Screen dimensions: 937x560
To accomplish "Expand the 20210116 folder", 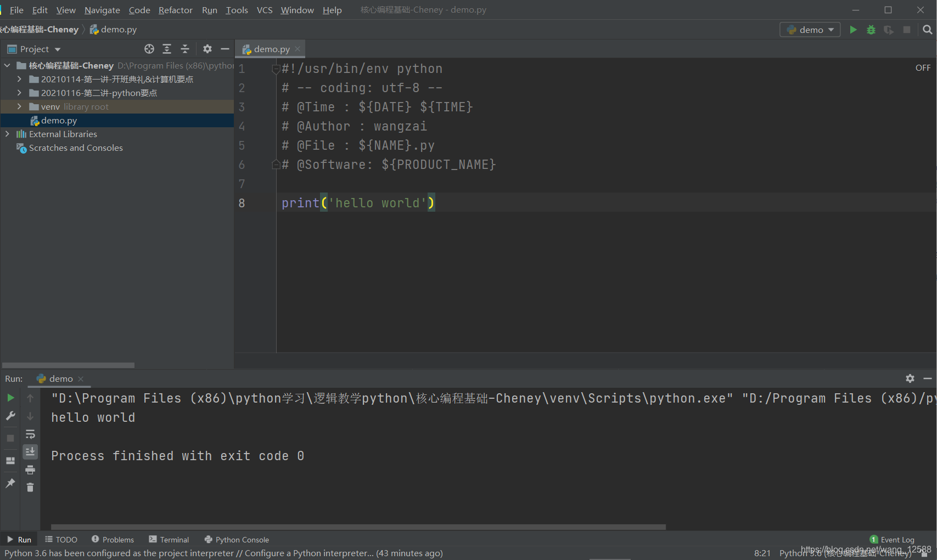I will tap(19, 93).
